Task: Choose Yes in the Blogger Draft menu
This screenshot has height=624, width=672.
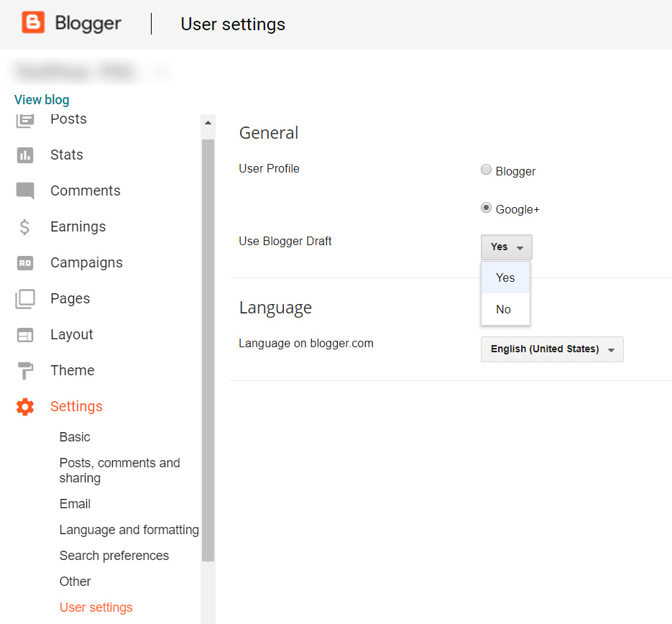Action: pos(505,277)
